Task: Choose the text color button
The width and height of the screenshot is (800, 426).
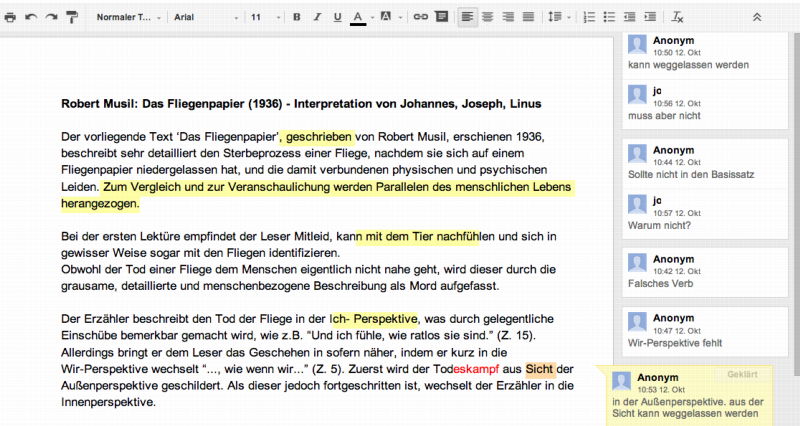Action: coord(359,17)
